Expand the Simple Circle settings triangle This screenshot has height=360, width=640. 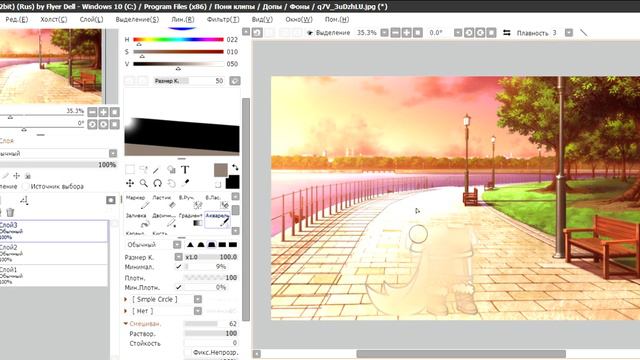[126, 299]
